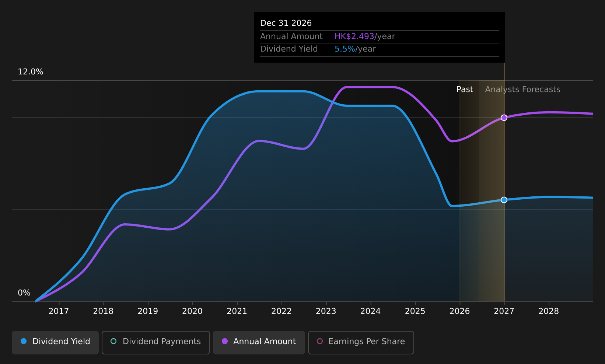The height and width of the screenshot is (364, 605).
Task: Click the Analysts Forecasts label
Action: 522,90
